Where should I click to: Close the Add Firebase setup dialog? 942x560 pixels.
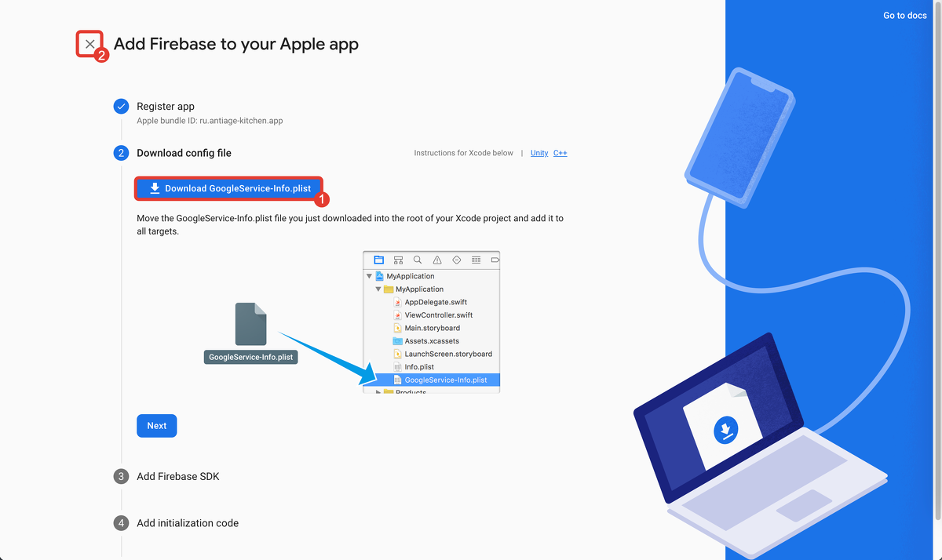point(89,44)
